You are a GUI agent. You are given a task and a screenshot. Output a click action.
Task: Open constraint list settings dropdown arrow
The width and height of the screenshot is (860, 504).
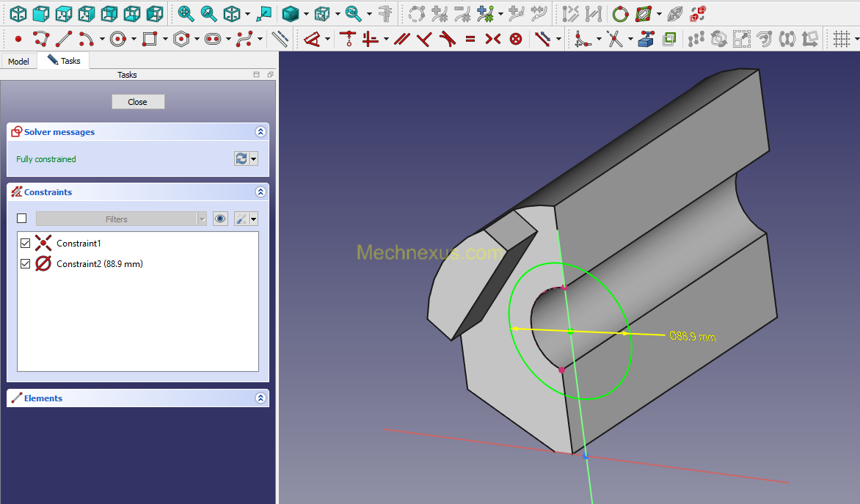click(x=253, y=219)
